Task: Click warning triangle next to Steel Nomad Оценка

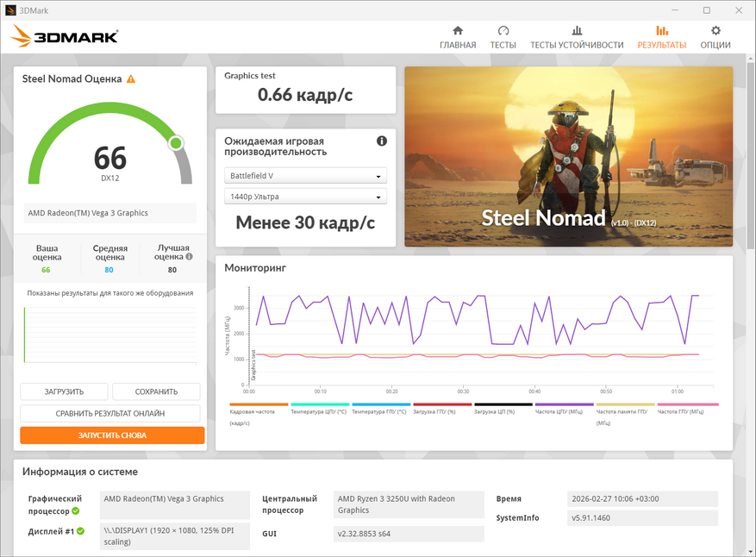Action: pyautogui.click(x=131, y=79)
